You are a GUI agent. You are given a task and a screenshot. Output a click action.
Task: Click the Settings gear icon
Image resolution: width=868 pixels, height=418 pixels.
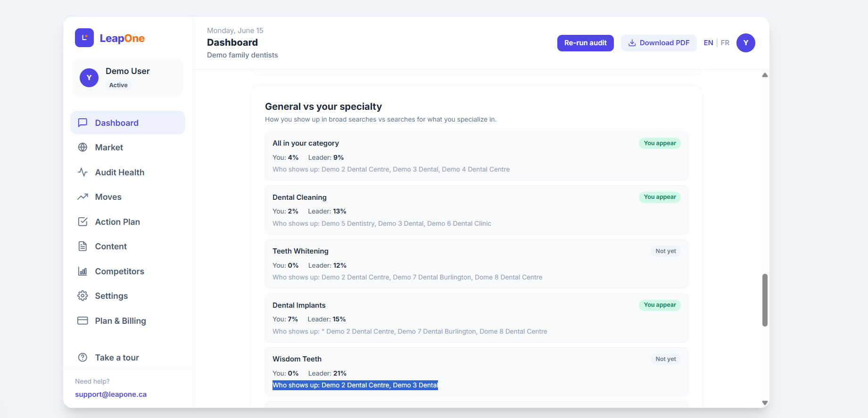tap(83, 295)
